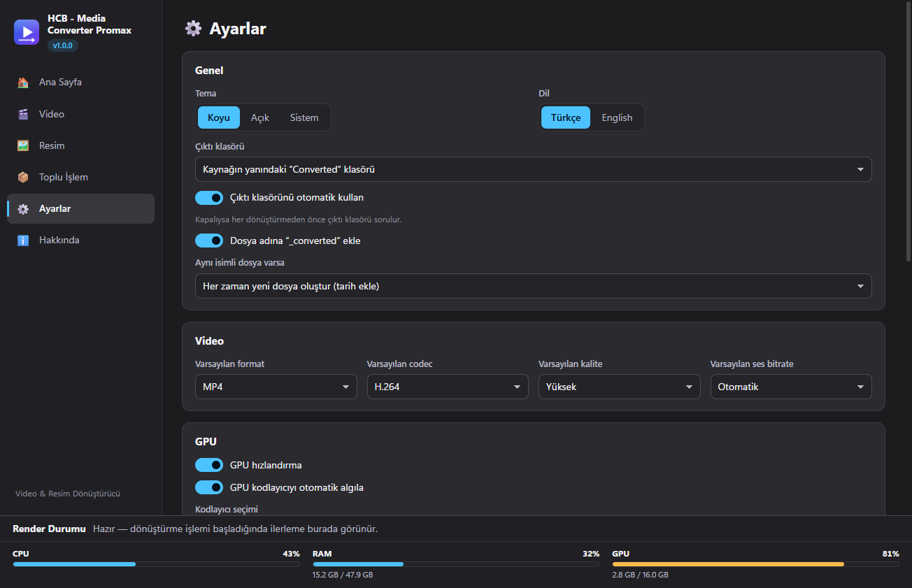
Task: Click the HCB Media Converter app logo
Action: (x=27, y=32)
